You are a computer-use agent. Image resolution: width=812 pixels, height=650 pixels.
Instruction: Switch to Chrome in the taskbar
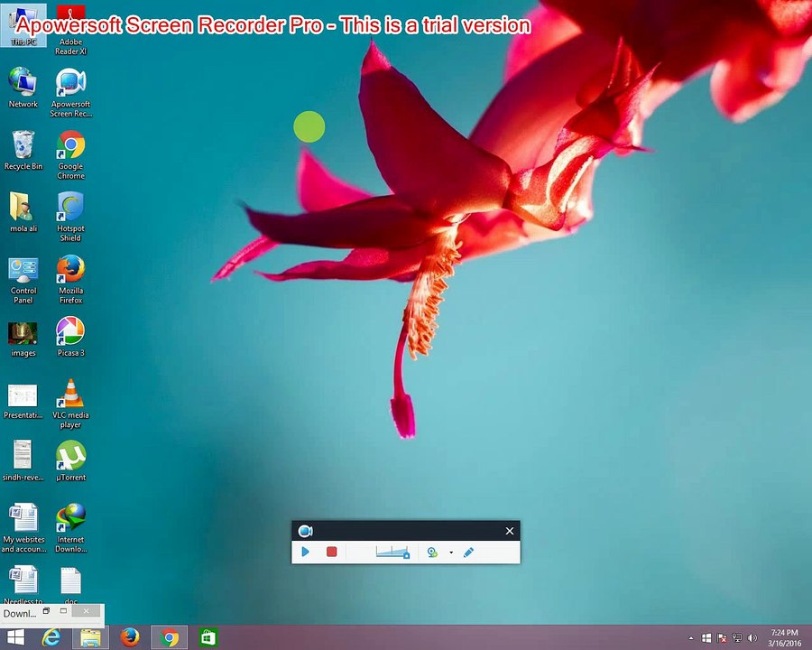pyautogui.click(x=169, y=637)
